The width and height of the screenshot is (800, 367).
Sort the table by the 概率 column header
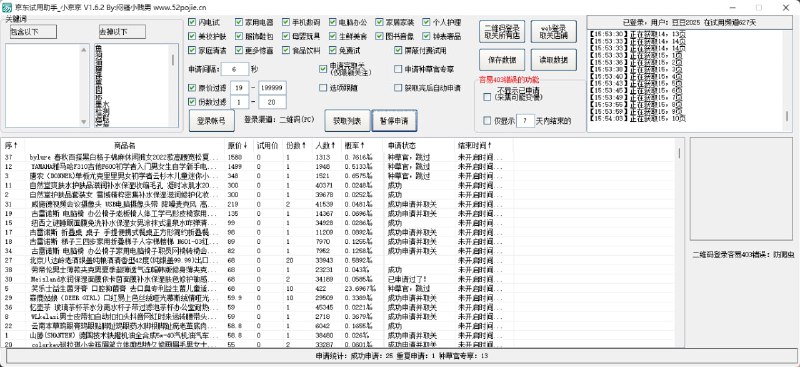[x=361, y=145]
